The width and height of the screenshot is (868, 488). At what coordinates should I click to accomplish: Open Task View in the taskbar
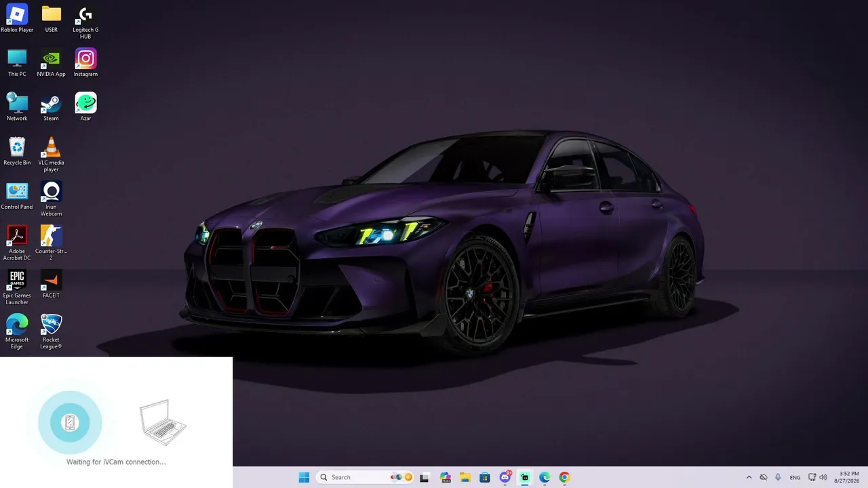click(425, 477)
